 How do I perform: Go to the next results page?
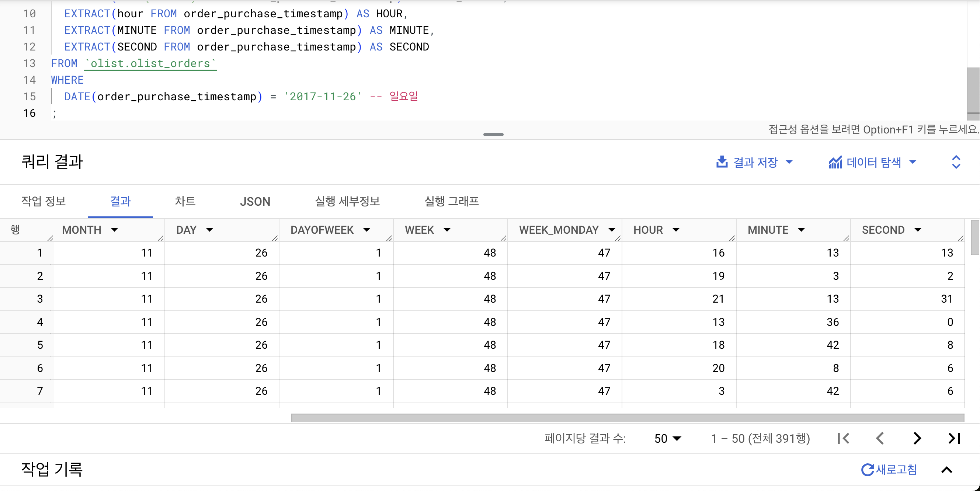point(917,438)
